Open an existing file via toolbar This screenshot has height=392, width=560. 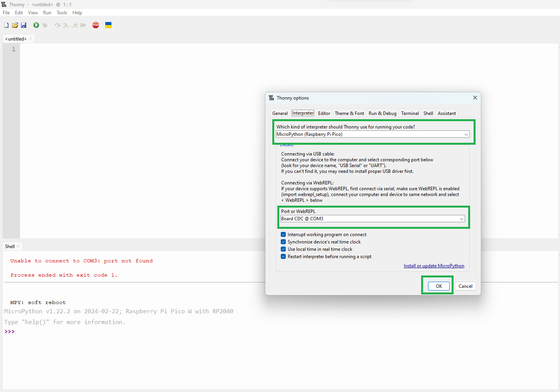tap(15, 25)
